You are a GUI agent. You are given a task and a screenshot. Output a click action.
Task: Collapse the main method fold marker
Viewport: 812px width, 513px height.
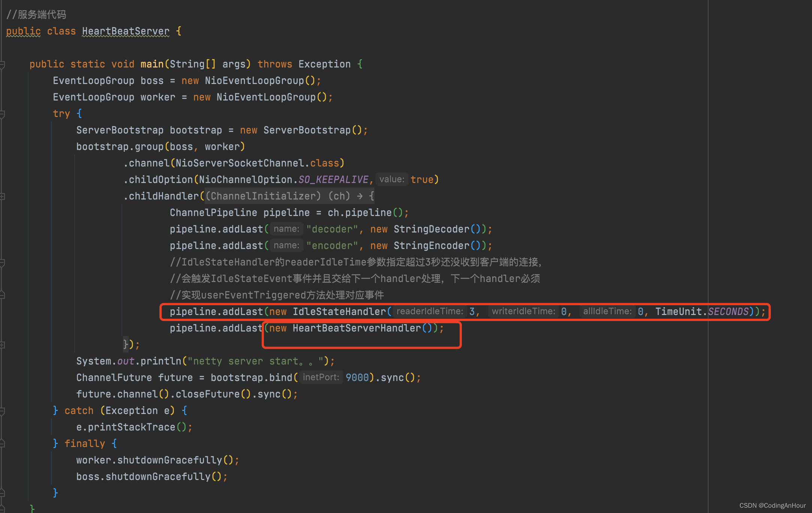pos(2,64)
